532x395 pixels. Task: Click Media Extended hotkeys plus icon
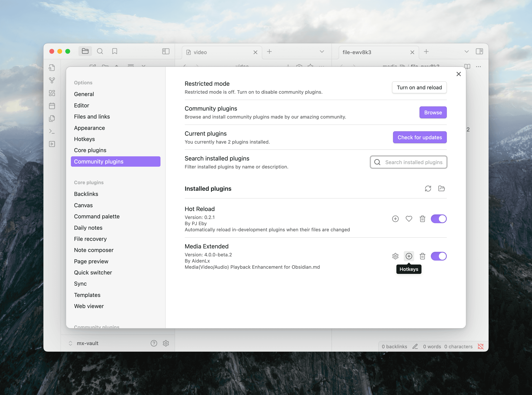pos(409,256)
